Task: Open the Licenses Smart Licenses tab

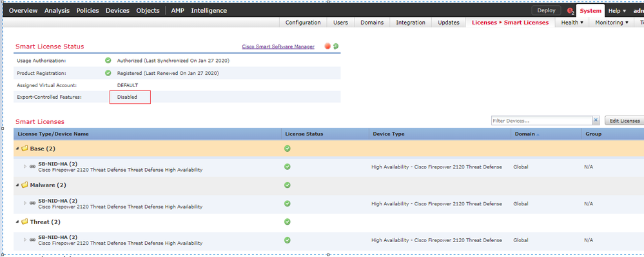Action: pos(510,23)
